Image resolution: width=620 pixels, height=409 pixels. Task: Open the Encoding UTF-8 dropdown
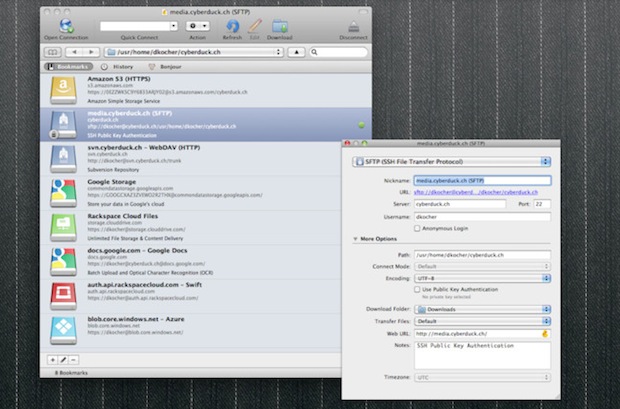pos(482,278)
